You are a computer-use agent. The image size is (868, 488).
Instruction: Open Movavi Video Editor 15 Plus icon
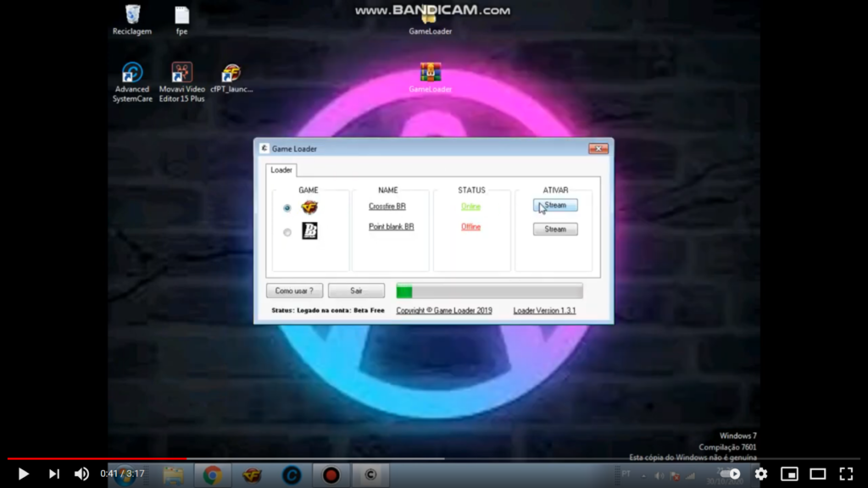[x=181, y=82]
